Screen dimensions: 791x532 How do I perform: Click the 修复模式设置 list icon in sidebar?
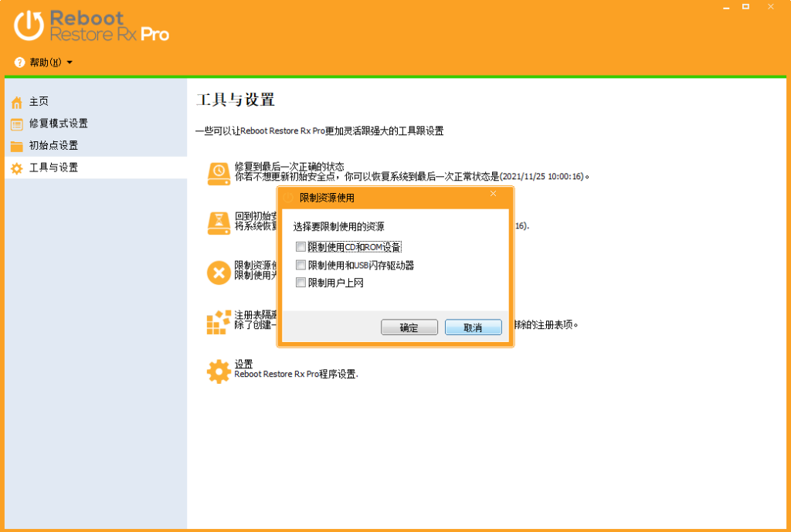pos(15,123)
